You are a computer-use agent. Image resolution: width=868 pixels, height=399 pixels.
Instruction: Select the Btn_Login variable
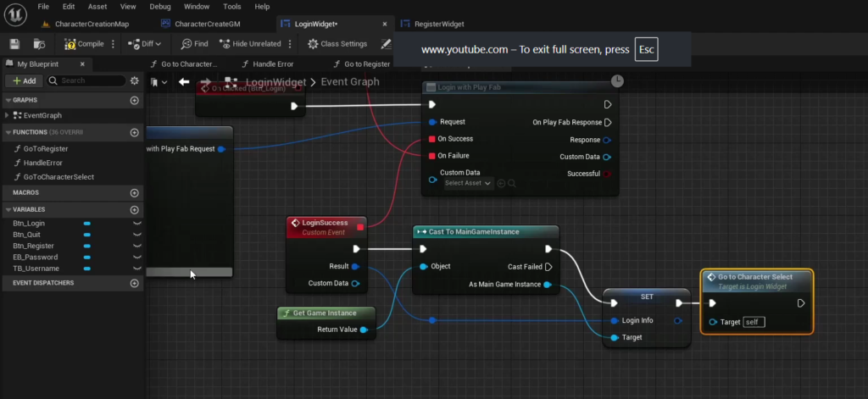29,224
